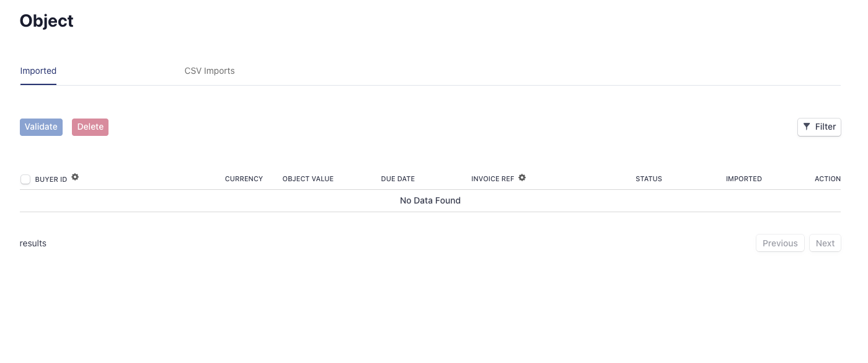Click the Due Date column header

coord(397,179)
